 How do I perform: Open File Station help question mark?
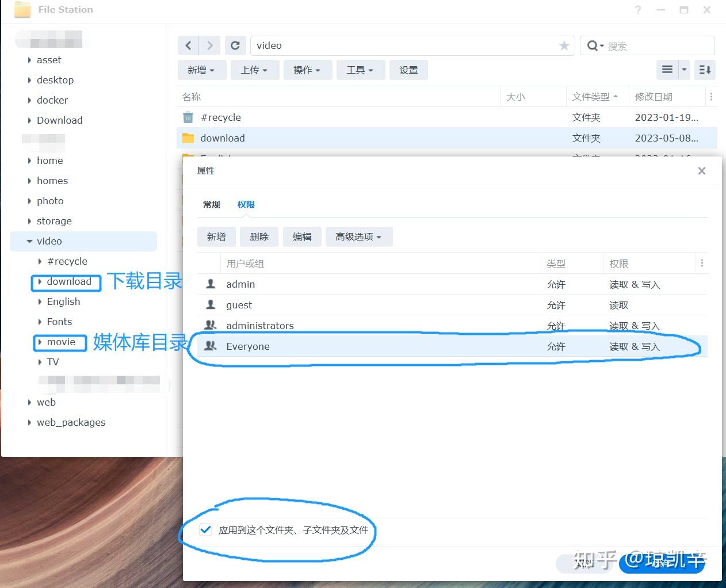pos(637,10)
